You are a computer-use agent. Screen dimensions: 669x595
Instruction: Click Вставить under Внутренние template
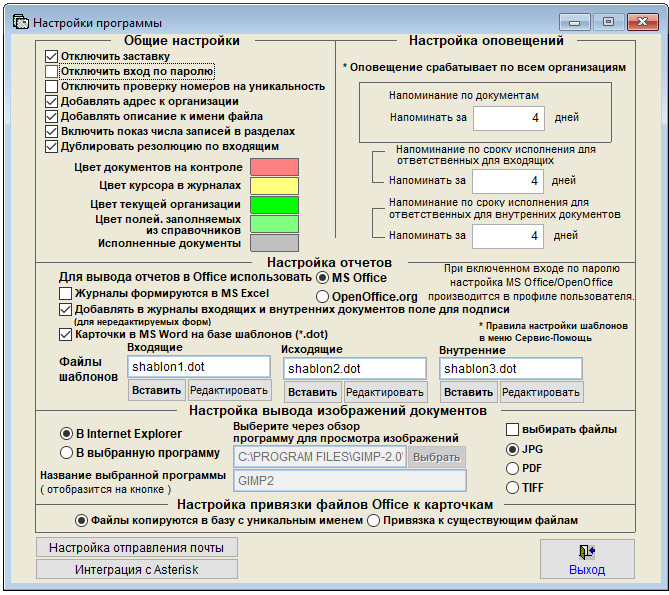pos(468,392)
